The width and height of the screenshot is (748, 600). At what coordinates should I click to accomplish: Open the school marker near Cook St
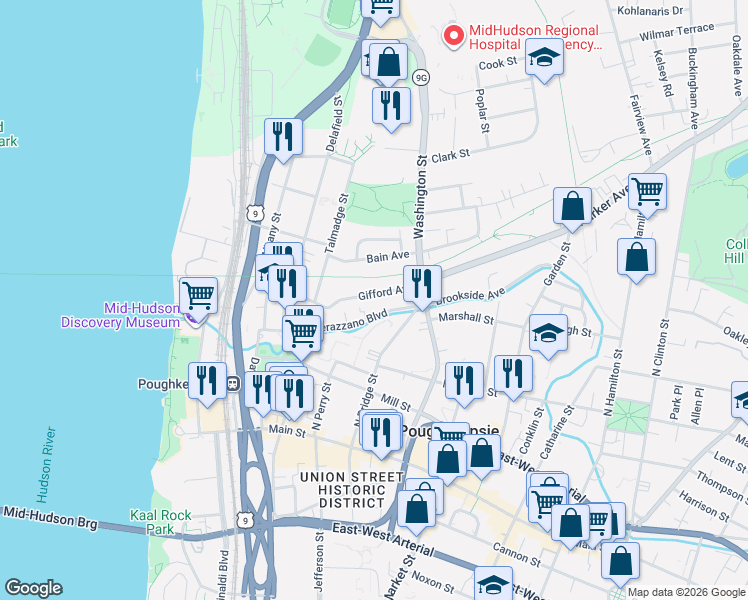pyautogui.click(x=544, y=60)
